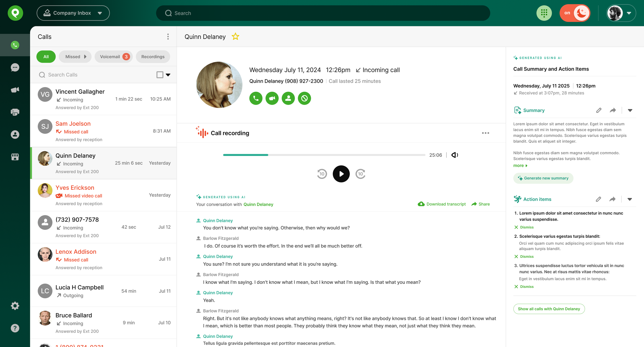This screenshot has width=644, height=347.
Task: Click Generate new summary
Action: pyautogui.click(x=543, y=178)
